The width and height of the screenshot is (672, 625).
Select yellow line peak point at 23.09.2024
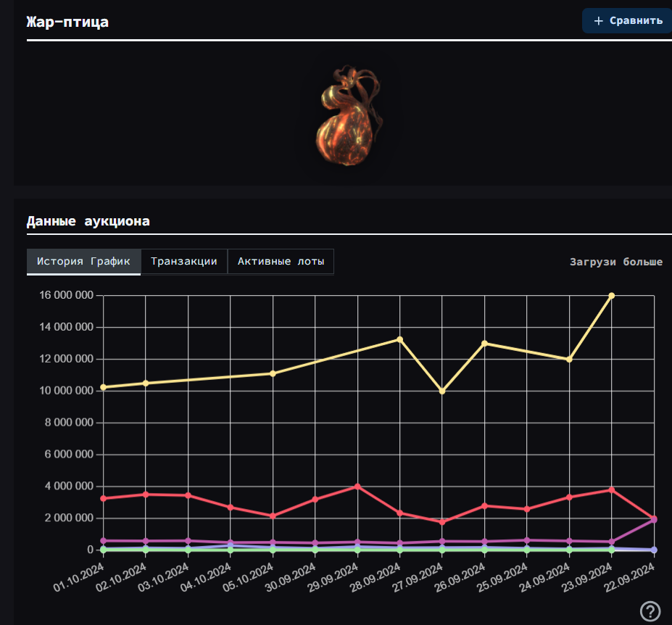pyautogui.click(x=612, y=296)
